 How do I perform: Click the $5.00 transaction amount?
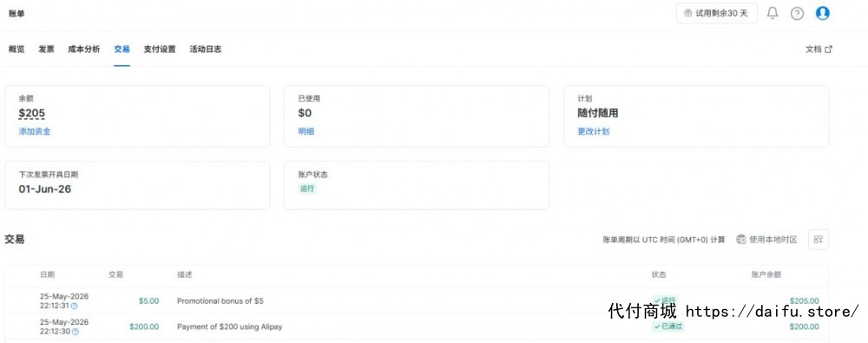point(148,301)
